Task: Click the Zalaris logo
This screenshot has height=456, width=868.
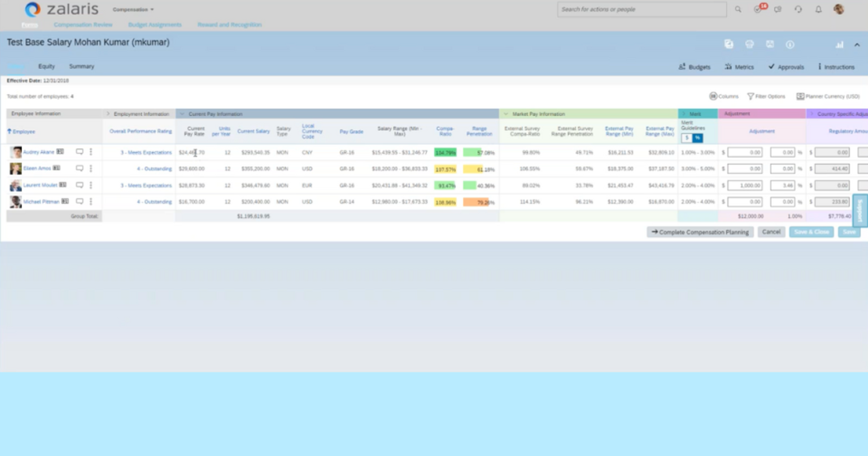Action: (62, 9)
